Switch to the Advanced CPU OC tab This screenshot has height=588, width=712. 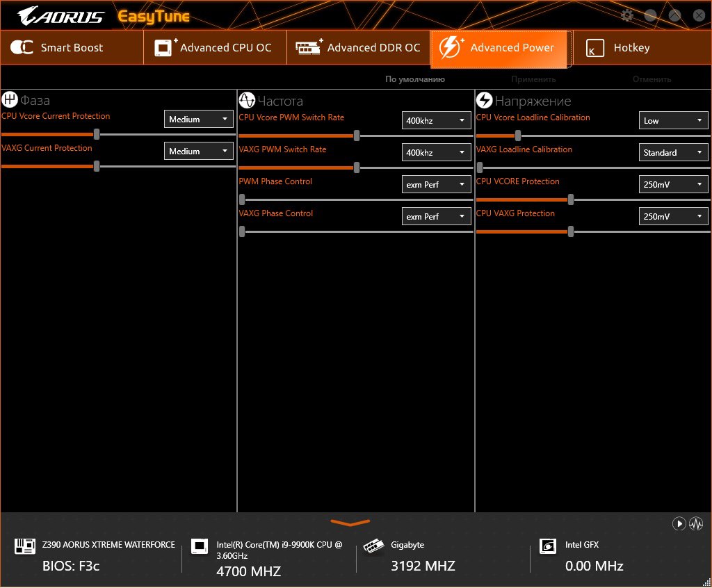216,48
